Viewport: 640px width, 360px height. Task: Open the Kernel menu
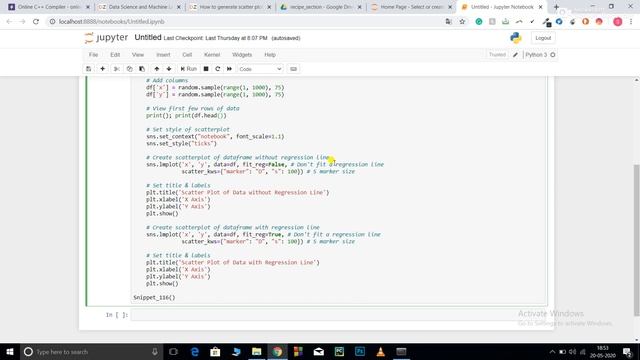[212, 55]
